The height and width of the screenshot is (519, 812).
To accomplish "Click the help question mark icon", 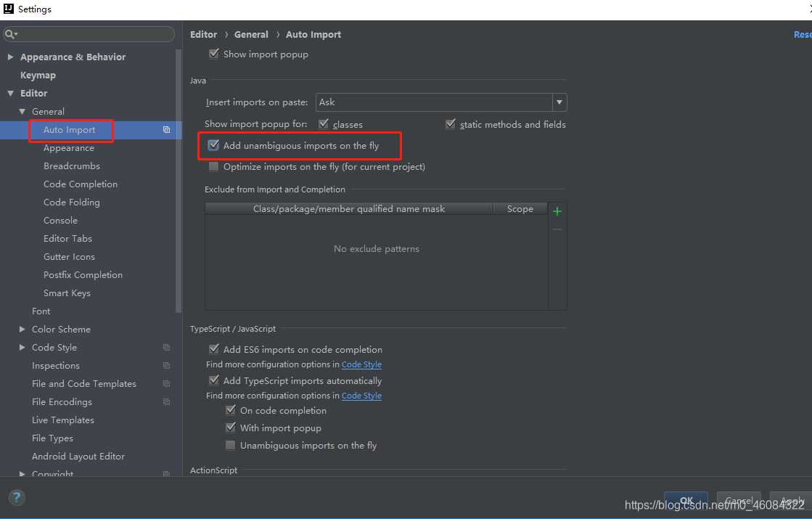I will tap(17, 498).
